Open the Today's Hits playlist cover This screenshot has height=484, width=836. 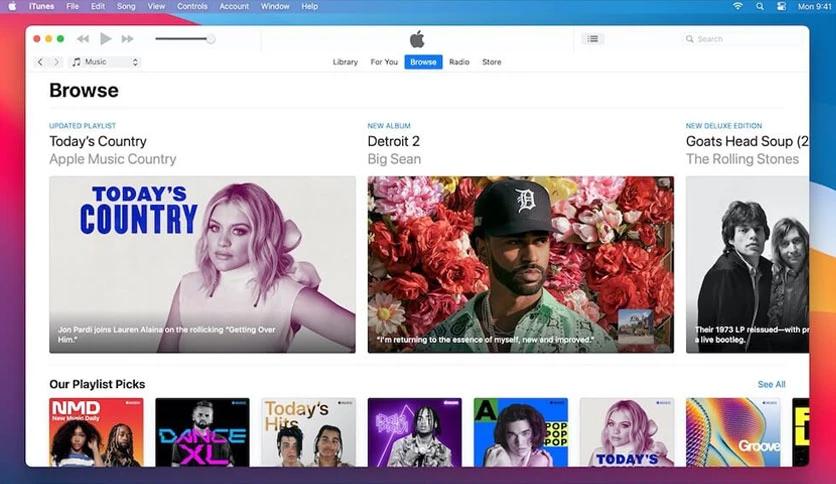(308, 432)
